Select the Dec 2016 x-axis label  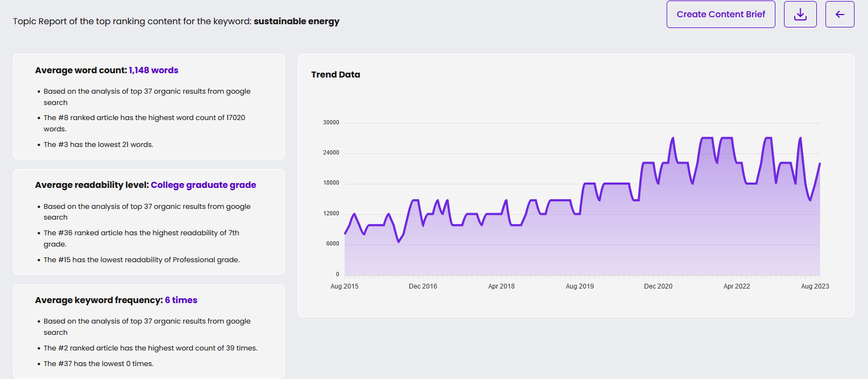point(423,286)
